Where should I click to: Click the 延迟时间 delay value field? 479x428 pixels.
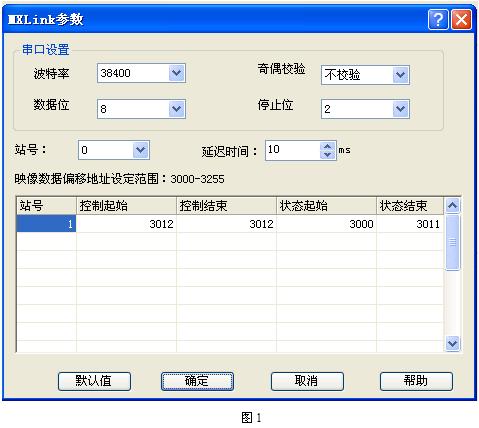293,150
